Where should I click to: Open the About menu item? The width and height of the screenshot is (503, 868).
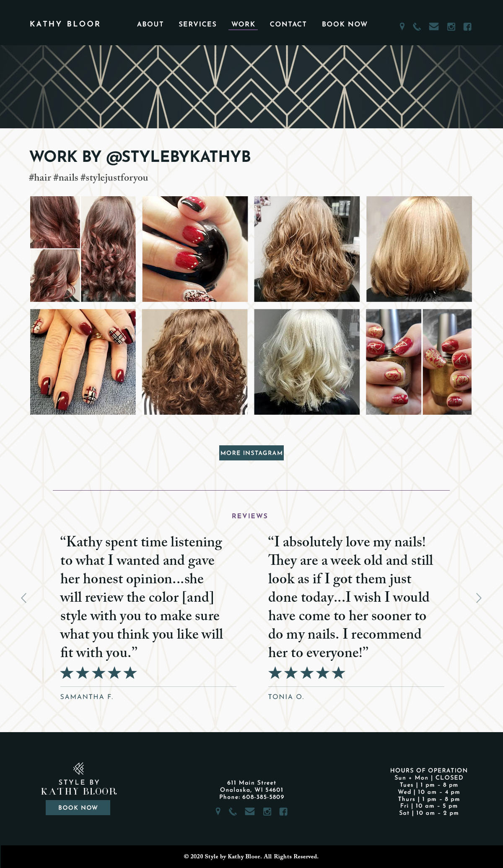[x=150, y=24]
